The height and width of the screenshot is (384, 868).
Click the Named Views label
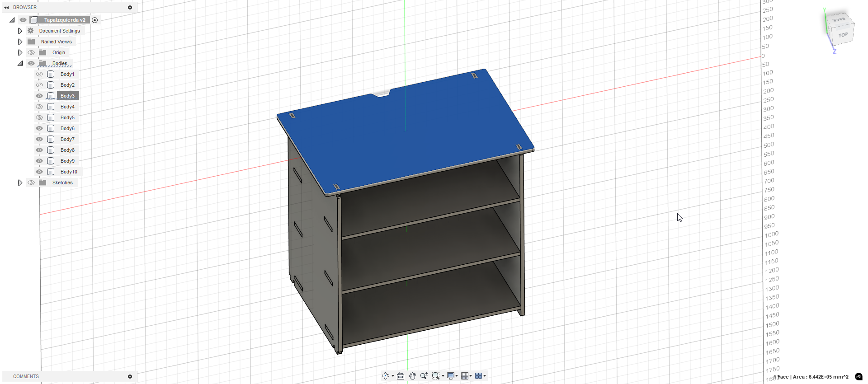click(57, 42)
